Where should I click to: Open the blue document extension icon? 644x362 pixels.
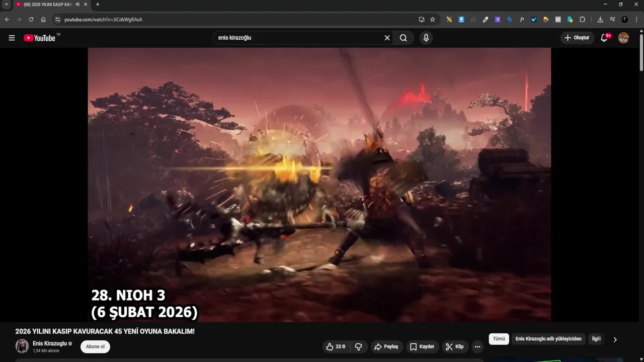pos(570,20)
